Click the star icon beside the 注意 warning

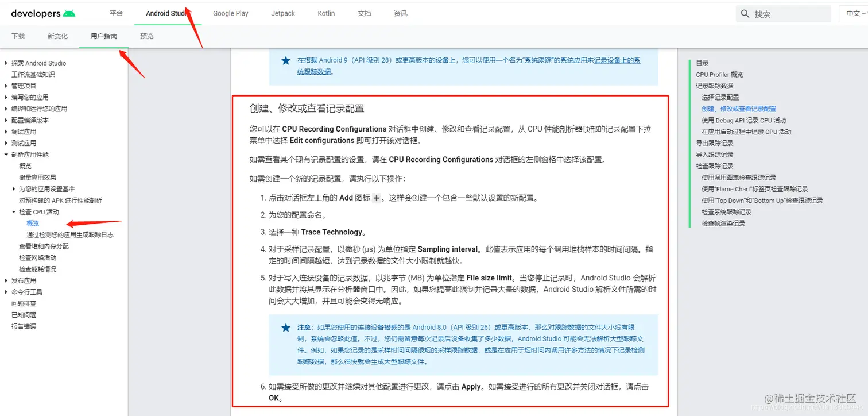click(x=285, y=328)
